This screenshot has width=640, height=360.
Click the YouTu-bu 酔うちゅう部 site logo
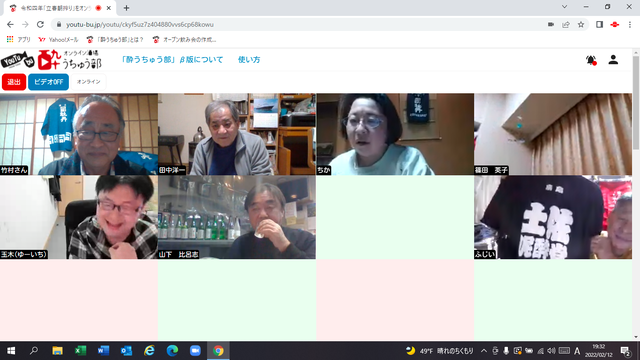click(51, 60)
